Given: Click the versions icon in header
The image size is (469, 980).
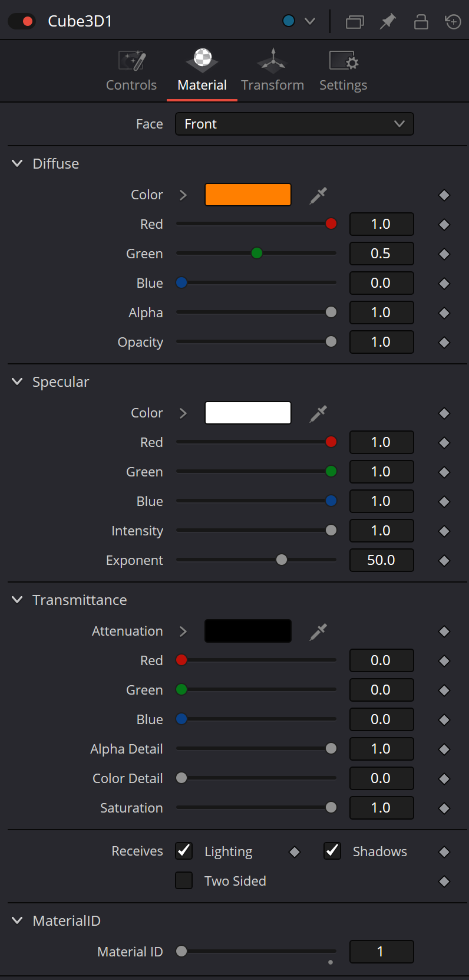Looking at the screenshot, I should [355, 22].
